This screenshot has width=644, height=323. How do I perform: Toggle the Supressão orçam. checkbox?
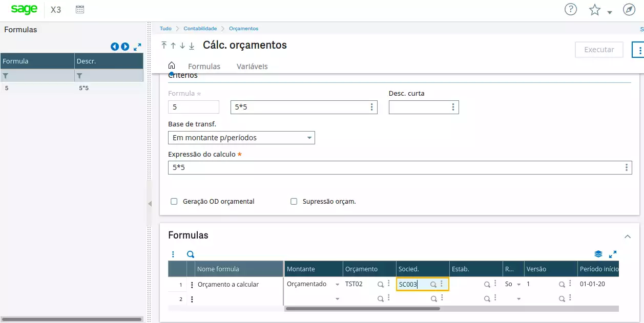[294, 202]
